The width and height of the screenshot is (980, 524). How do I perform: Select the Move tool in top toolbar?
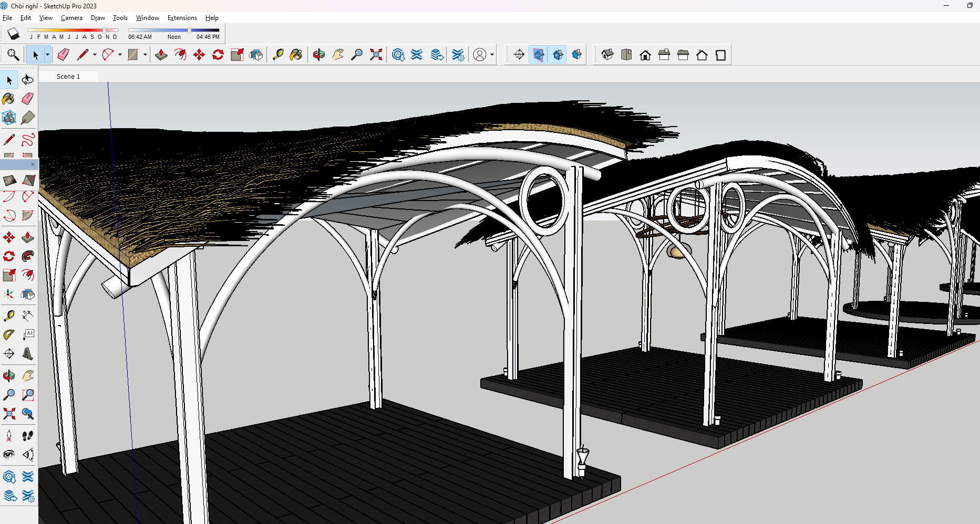199,55
